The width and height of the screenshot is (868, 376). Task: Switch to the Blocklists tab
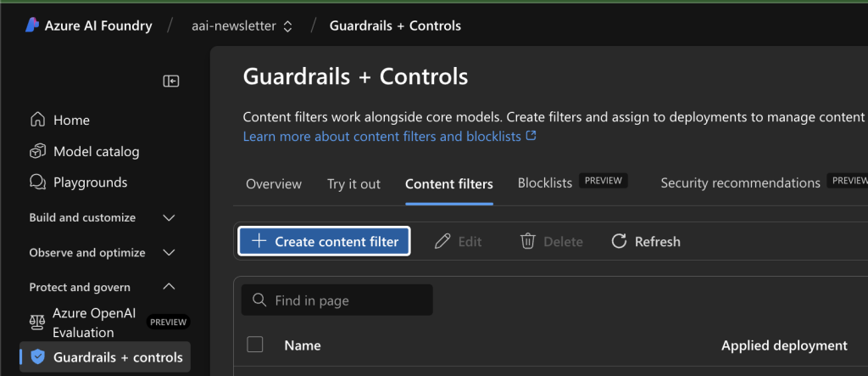tap(545, 183)
